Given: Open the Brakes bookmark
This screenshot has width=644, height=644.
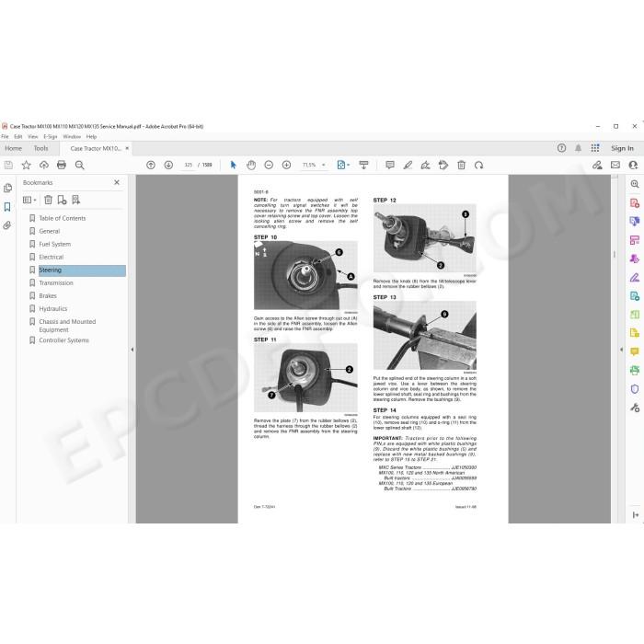Looking at the screenshot, I should [48, 296].
